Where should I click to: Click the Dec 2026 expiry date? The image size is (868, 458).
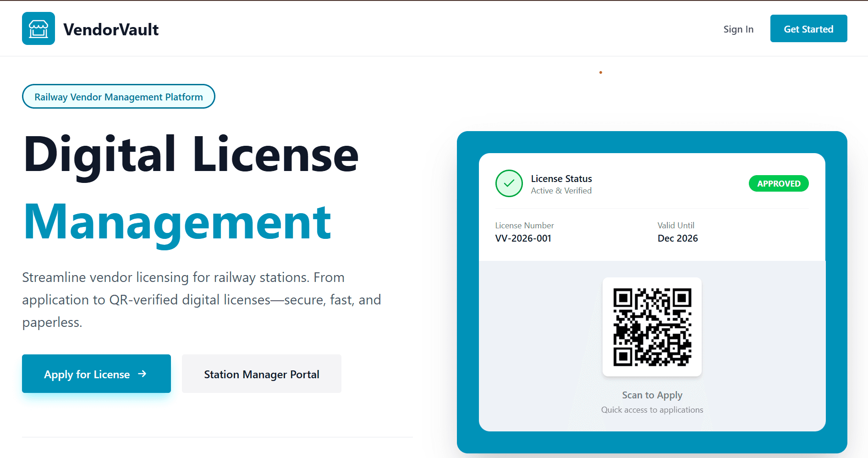pyautogui.click(x=677, y=238)
